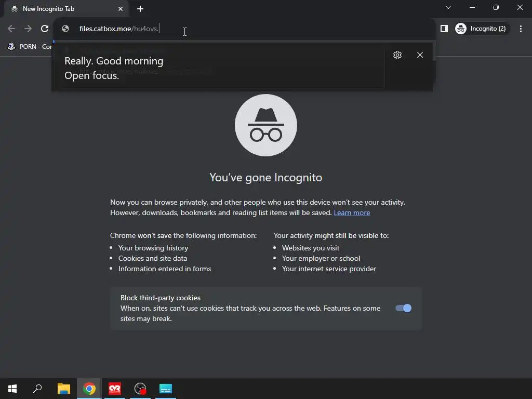Open the red CR app on taskbar
The width and height of the screenshot is (532, 399).
115,389
